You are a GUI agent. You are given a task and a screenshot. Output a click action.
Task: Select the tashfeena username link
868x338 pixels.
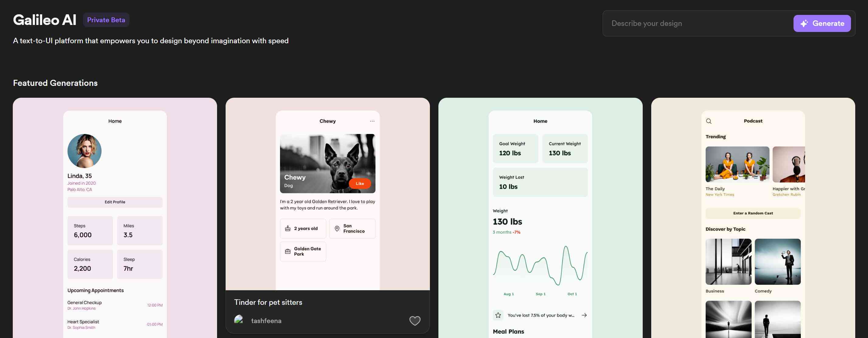(x=266, y=321)
